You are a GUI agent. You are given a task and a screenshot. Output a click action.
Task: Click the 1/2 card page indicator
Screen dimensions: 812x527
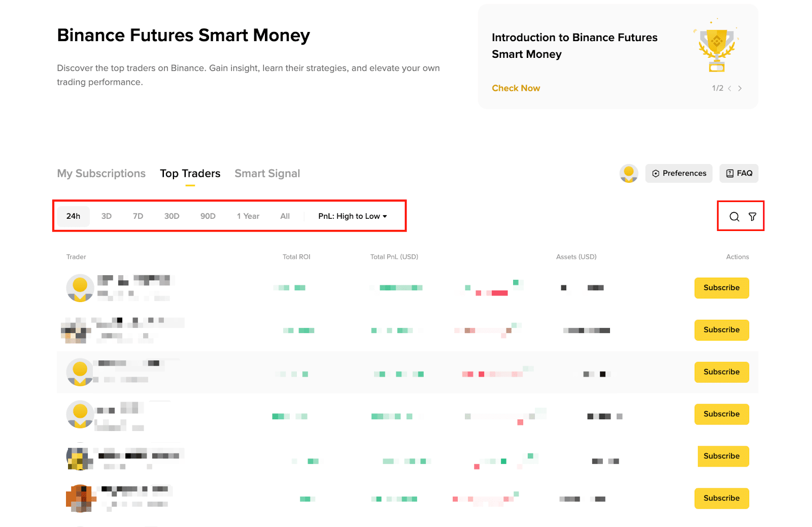point(718,88)
